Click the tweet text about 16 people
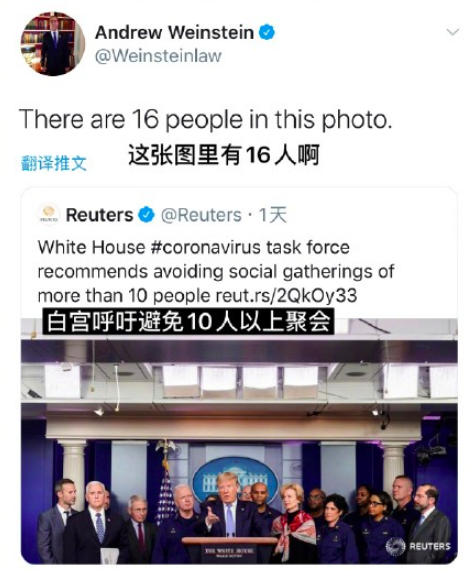The height and width of the screenshot is (571, 468). click(x=205, y=119)
